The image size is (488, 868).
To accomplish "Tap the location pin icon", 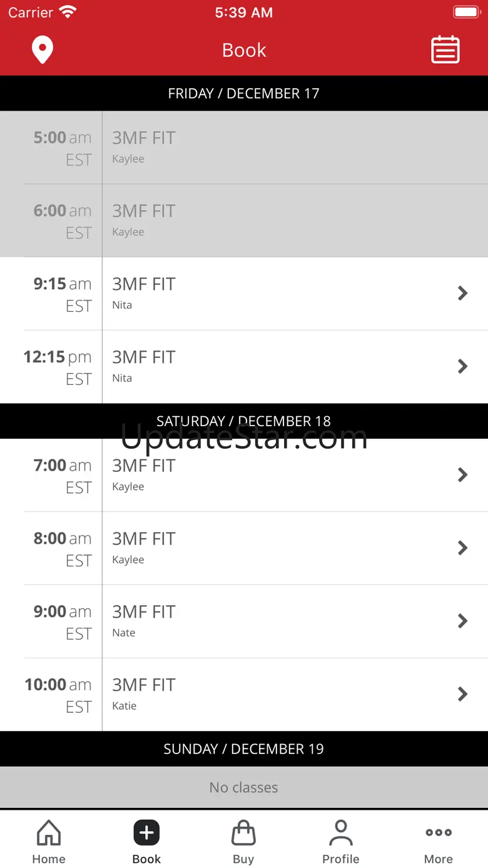I will coord(43,50).
